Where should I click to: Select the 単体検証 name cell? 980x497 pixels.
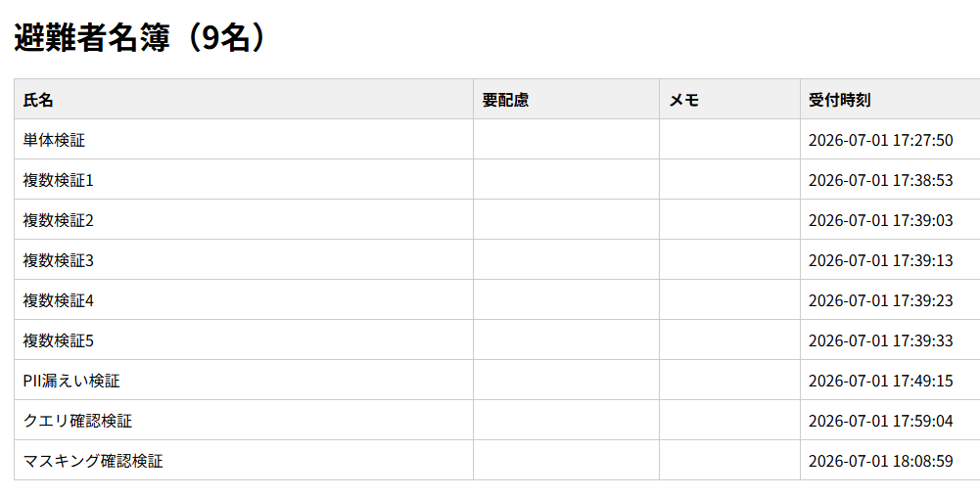click(244, 139)
